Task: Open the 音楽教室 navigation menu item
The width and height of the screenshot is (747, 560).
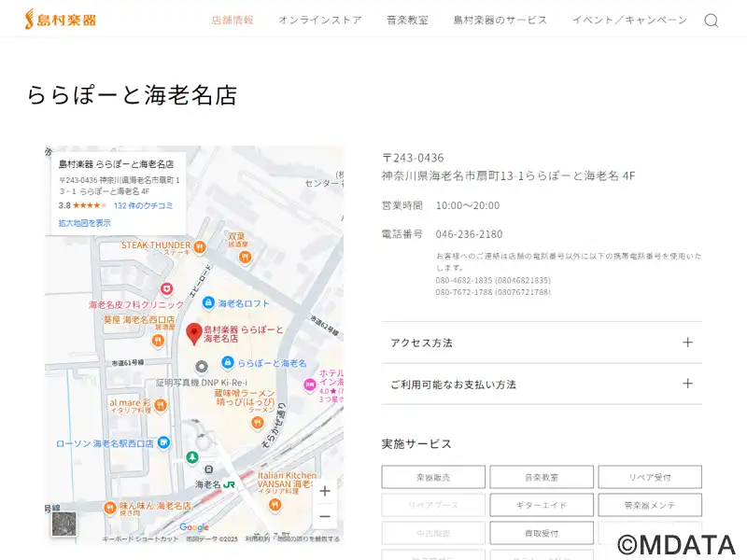Action: (x=407, y=20)
